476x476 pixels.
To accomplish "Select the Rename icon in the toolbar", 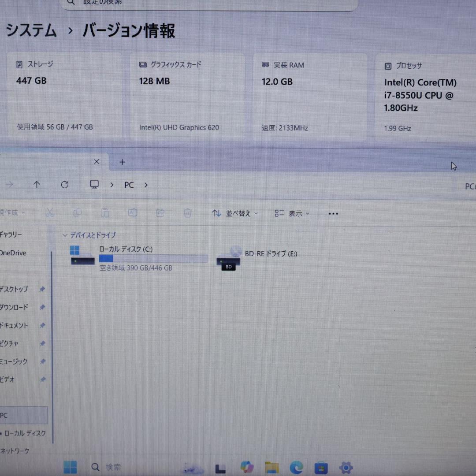I will (133, 213).
